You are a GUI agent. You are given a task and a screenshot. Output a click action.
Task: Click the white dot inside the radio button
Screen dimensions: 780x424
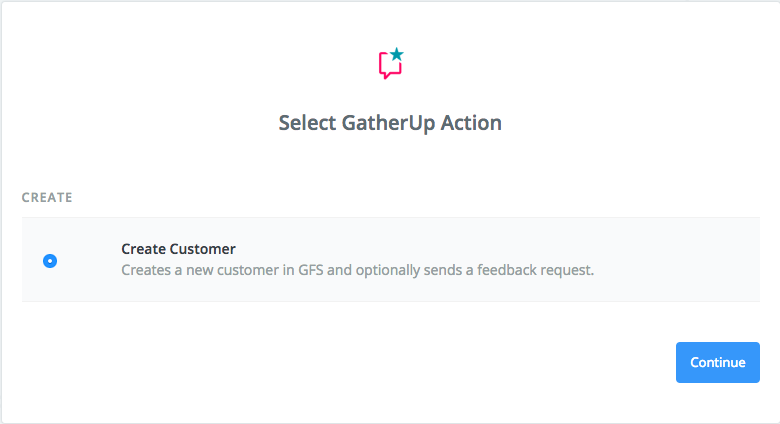pyautogui.click(x=50, y=261)
